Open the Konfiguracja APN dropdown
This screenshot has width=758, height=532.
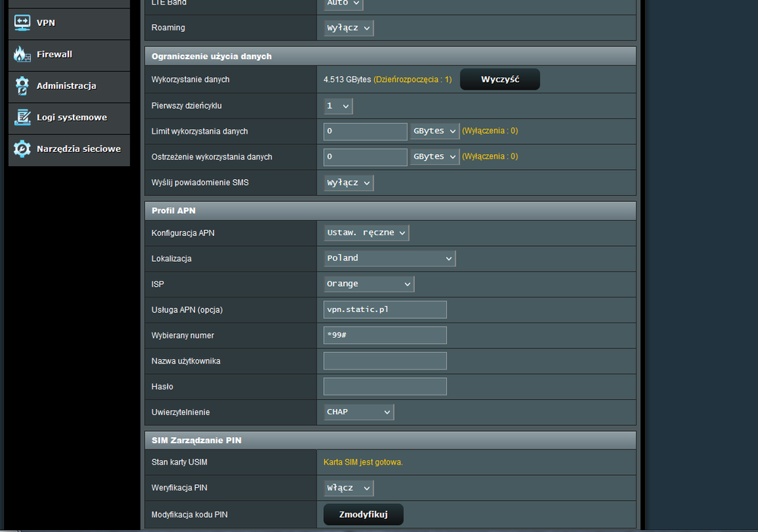pos(366,233)
